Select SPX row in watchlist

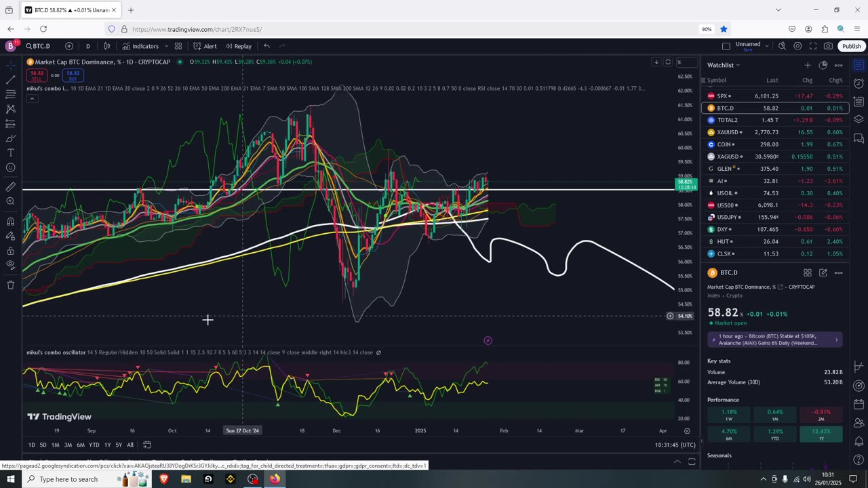point(775,96)
